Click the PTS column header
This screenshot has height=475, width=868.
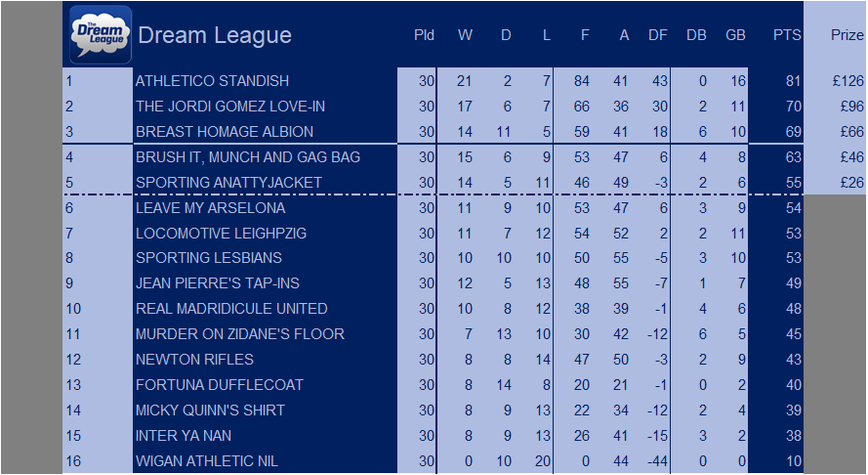[x=787, y=35]
